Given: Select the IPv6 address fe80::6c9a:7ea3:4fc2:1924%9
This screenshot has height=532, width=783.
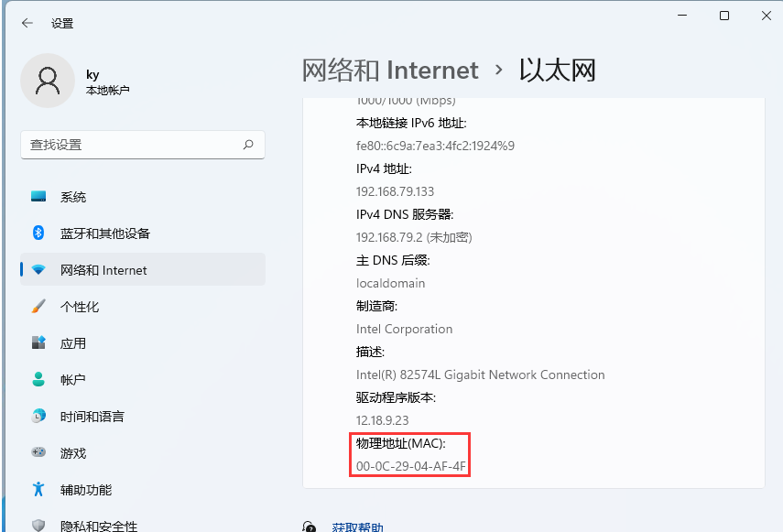Looking at the screenshot, I should pos(435,146).
